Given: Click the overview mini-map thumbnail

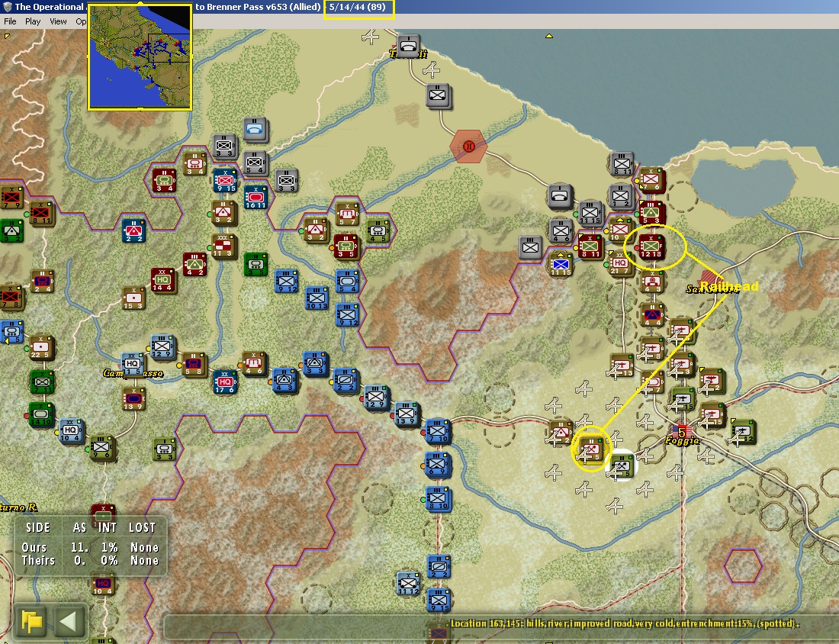Looking at the screenshot, I should [140, 56].
